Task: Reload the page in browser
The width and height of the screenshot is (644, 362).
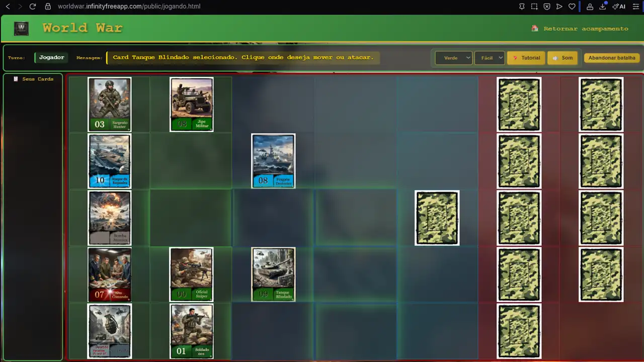Action: pyautogui.click(x=33, y=7)
